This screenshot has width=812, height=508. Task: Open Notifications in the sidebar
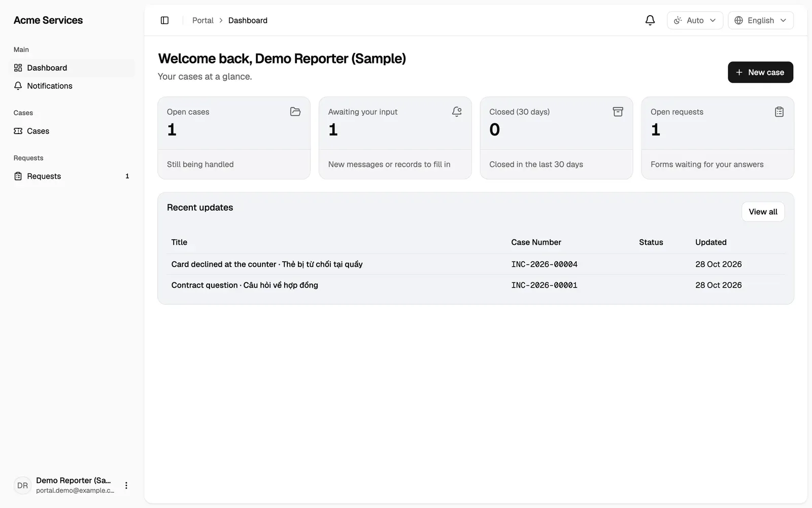(x=72, y=86)
